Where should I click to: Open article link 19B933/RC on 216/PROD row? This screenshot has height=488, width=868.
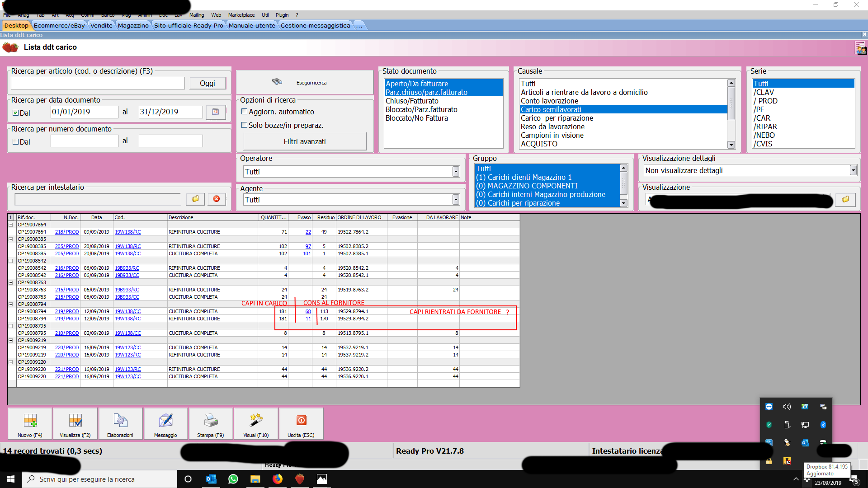point(127,268)
